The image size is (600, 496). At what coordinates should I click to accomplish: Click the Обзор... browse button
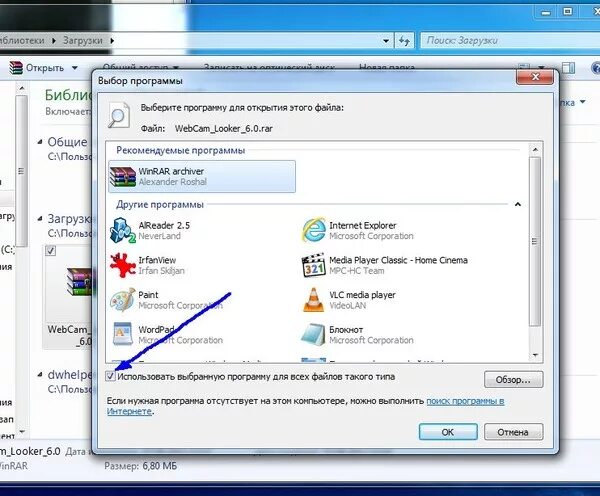(x=513, y=380)
